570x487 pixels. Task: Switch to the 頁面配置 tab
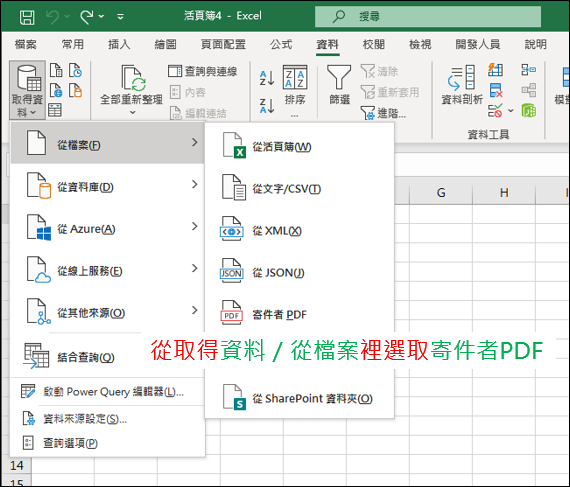tap(223, 44)
